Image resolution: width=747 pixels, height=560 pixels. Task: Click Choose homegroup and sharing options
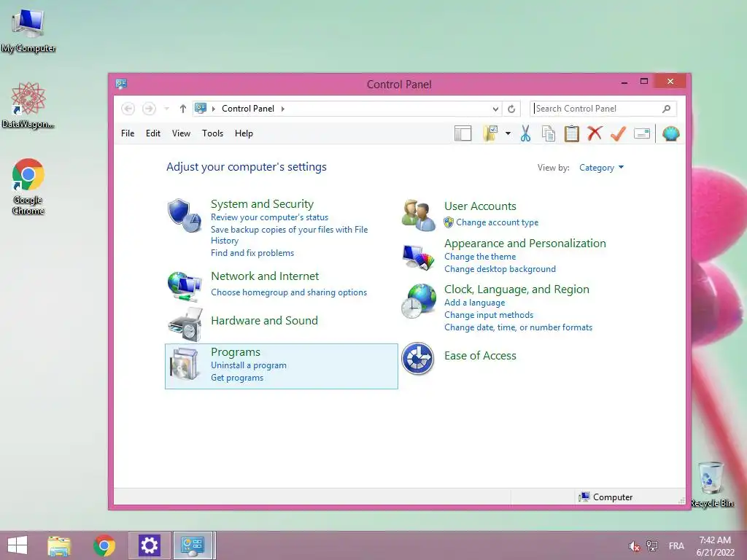click(289, 292)
